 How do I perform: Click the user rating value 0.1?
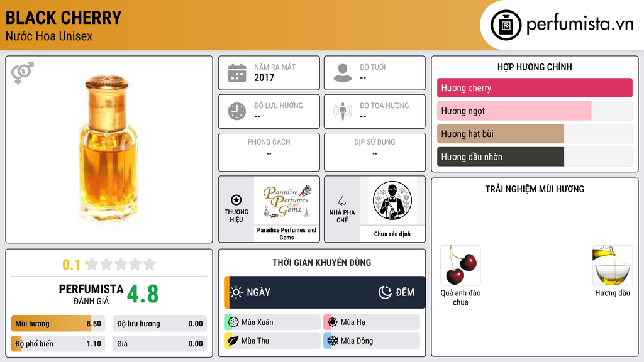[x=71, y=265]
